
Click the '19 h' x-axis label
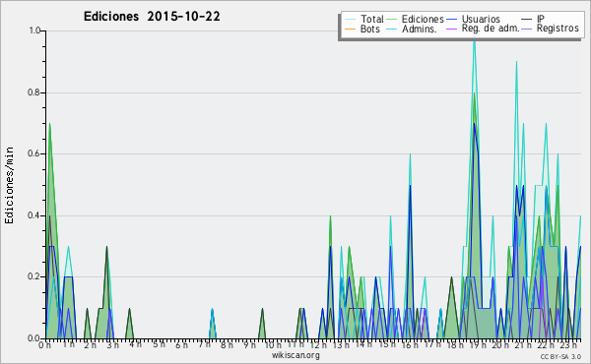click(x=478, y=344)
